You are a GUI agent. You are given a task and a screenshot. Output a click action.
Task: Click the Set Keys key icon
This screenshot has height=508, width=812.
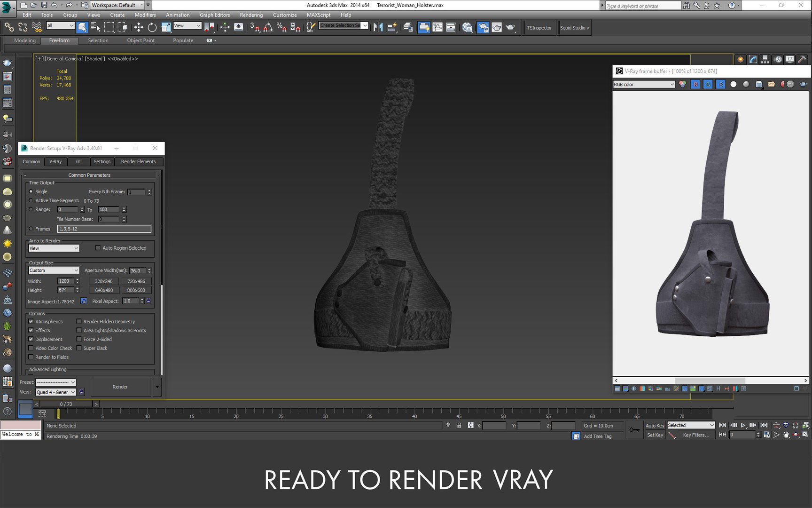[634, 429]
